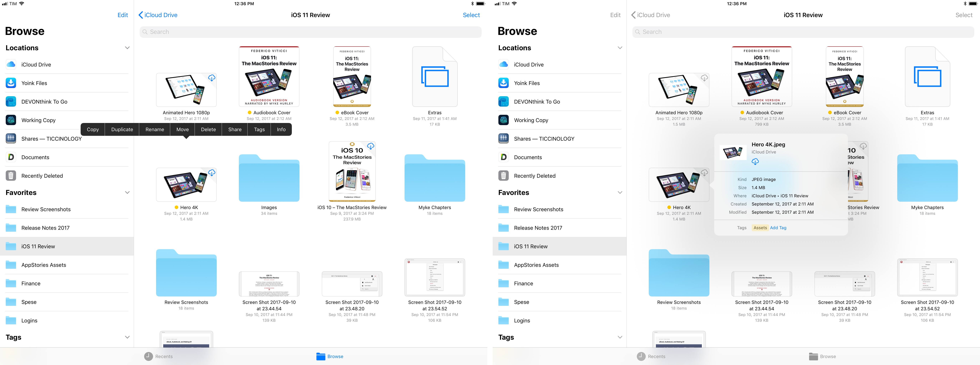This screenshot has width=980, height=365.
Task: Open Documents location in left screenshot sidebar
Action: tap(67, 157)
